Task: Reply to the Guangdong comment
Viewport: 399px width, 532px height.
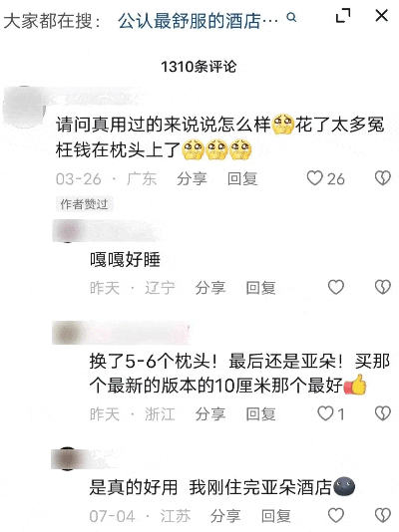Action: click(242, 178)
